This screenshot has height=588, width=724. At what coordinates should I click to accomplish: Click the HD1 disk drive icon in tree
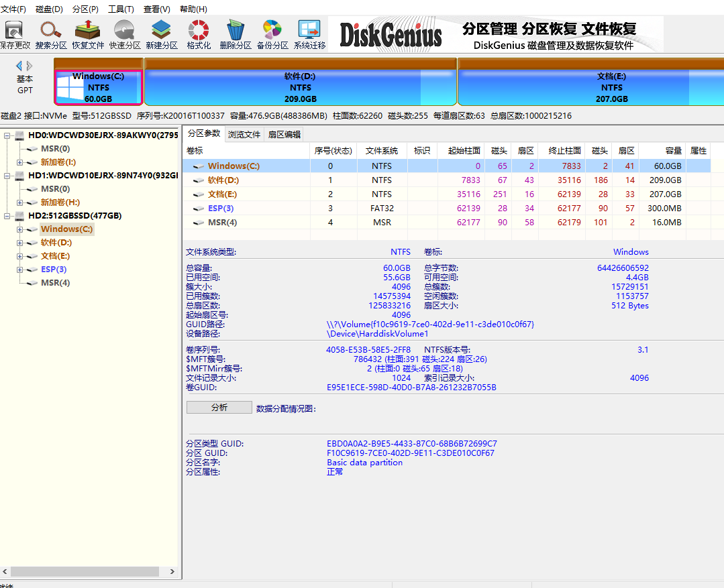(x=20, y=176)
